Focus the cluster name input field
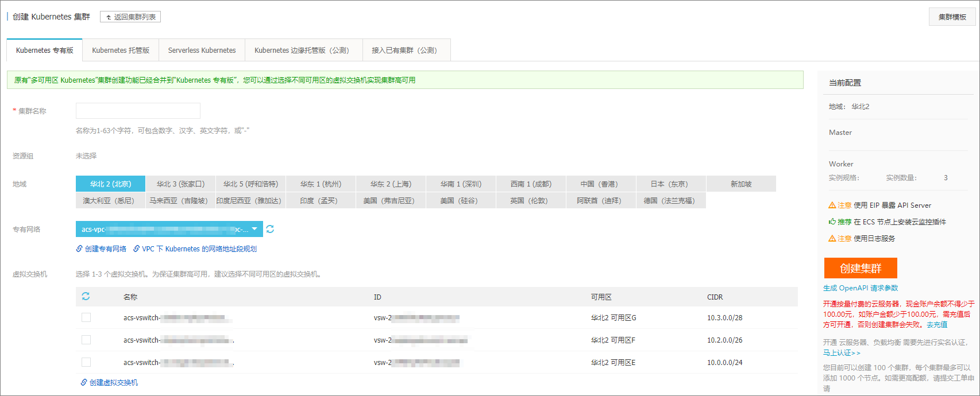This screenshot has height=396, width=980. 138,111
